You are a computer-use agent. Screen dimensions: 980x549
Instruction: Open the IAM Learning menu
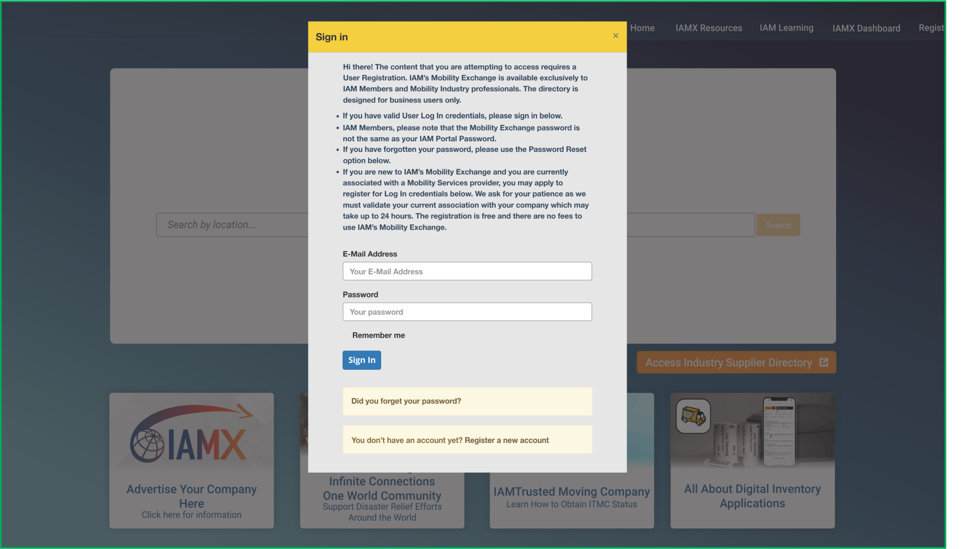coord(786,28)
